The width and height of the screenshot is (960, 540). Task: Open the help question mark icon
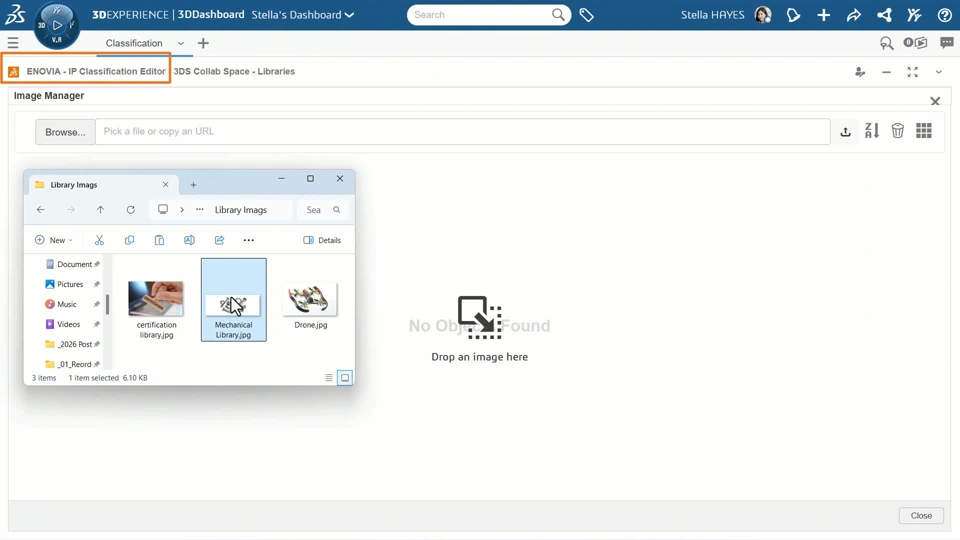pyautogui.click(x=945, y=15)
